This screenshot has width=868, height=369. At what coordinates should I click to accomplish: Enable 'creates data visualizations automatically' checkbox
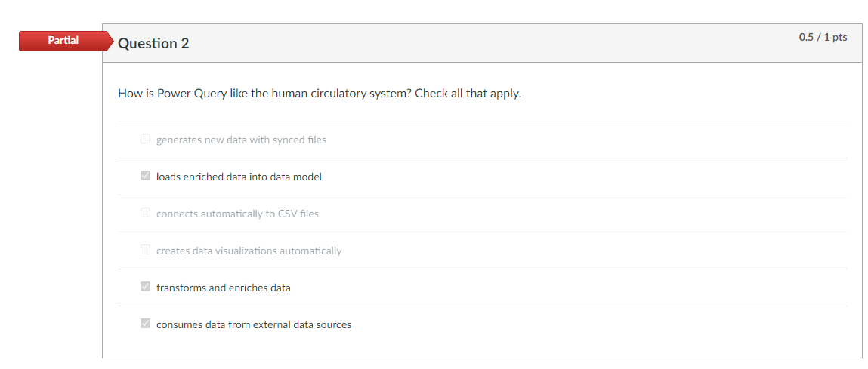[x=145, y=250]
